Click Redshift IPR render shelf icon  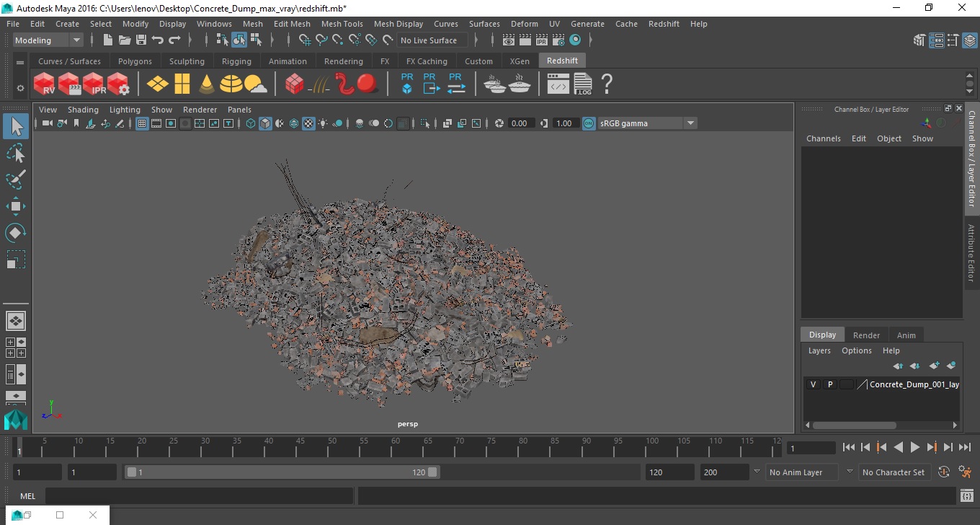pyautogui.click(x=94, y=84)
